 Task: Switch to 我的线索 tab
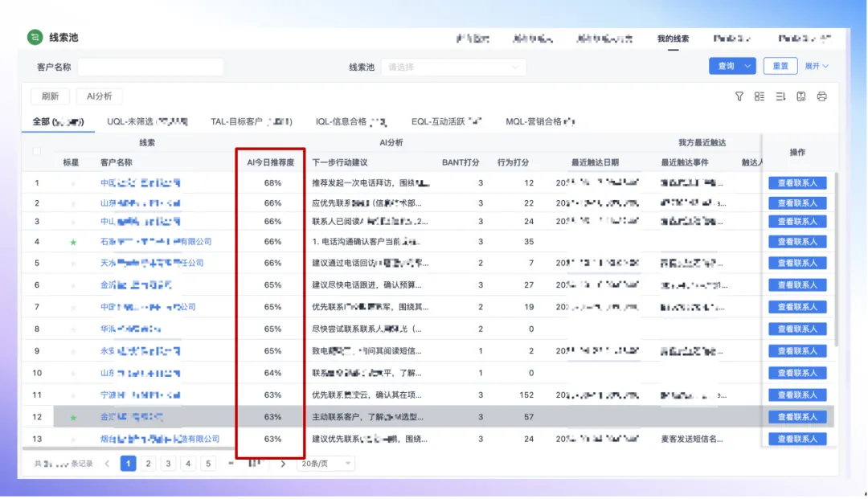pyautogui.click(x=674, y=39)
